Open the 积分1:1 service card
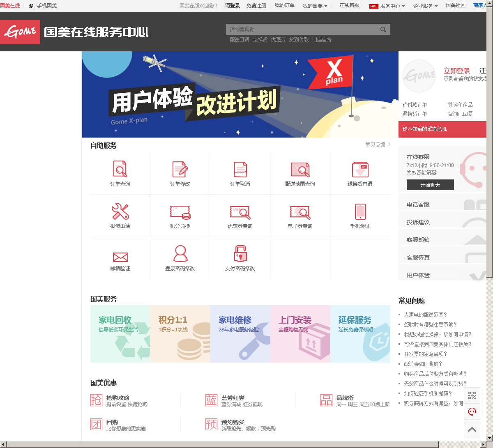Image resolution: width=493 pixels, height=448 pixels. (x=180, y=334)
